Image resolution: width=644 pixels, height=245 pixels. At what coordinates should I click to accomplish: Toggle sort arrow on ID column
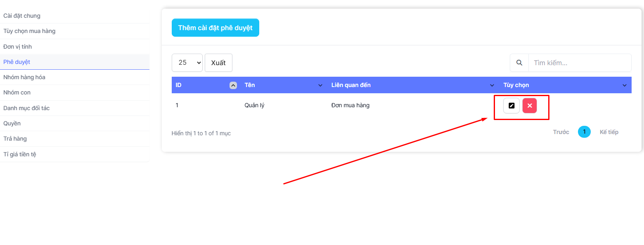(233, 85)
